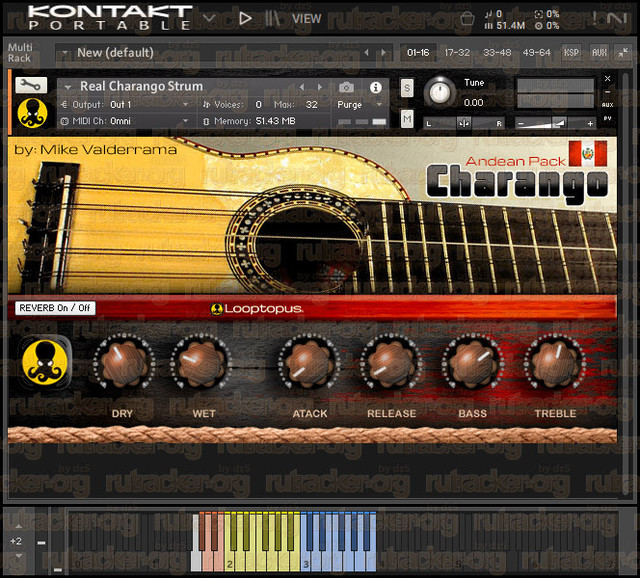
Task: Click the Max voices value 32
Action: [x=311, y=104]
